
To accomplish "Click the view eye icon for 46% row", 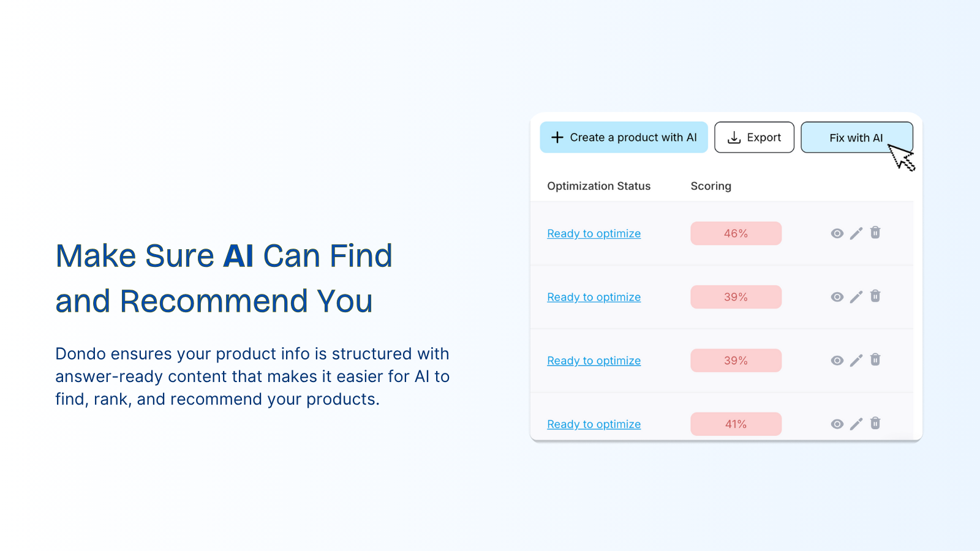I will point(837,233).
